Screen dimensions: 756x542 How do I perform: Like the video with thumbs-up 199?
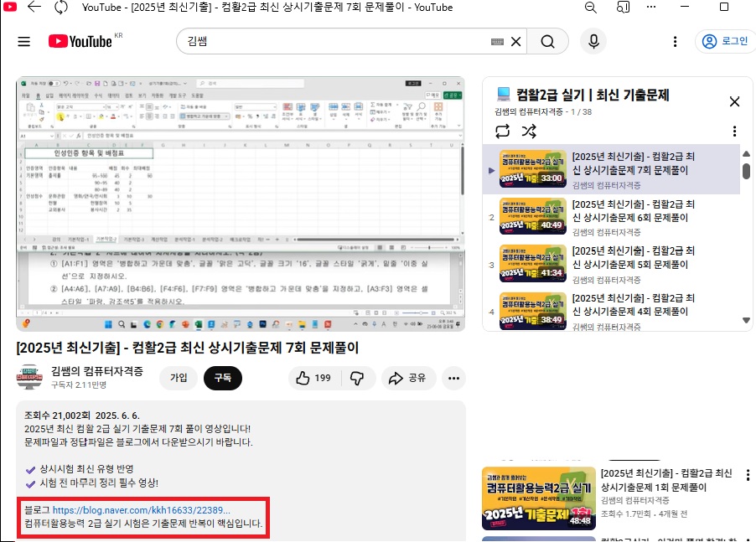[314, 378]
